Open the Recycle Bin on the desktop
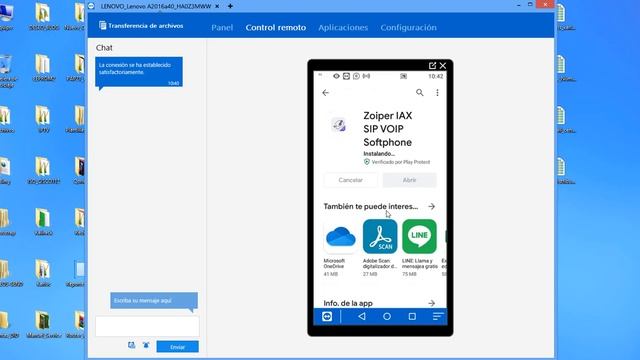 coord(7,70)
